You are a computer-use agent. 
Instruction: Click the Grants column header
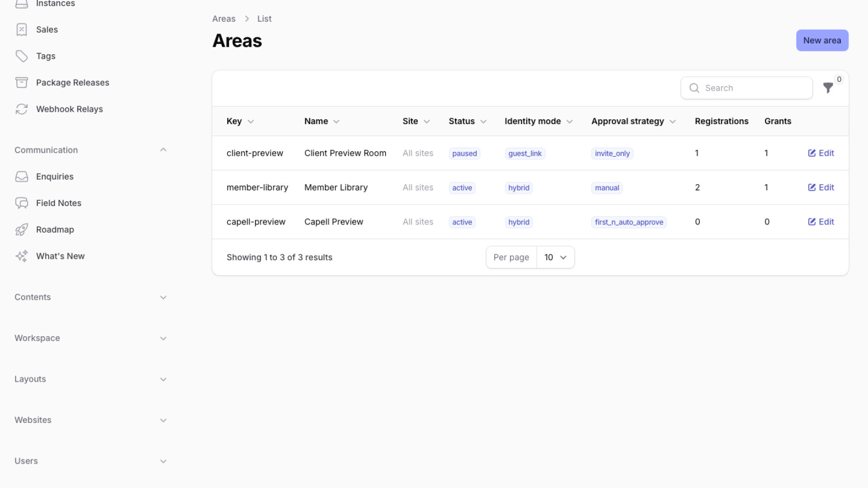click(x=778, y=121)
